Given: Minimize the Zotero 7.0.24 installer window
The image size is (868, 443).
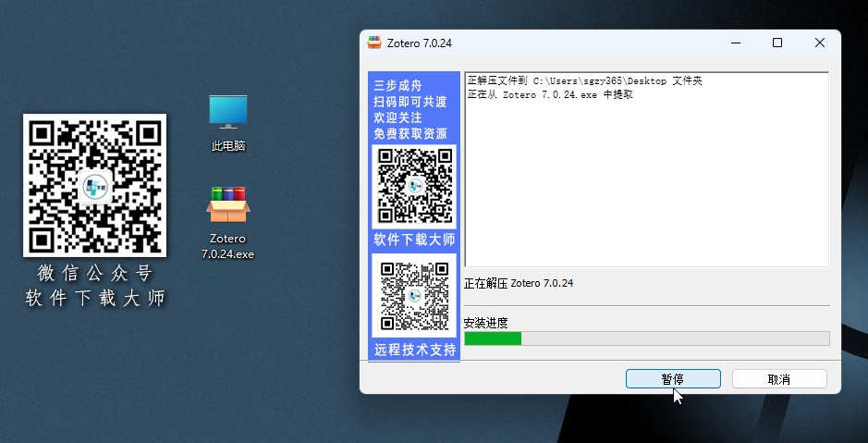Looking at the screenshot, I should pos(736,43).
